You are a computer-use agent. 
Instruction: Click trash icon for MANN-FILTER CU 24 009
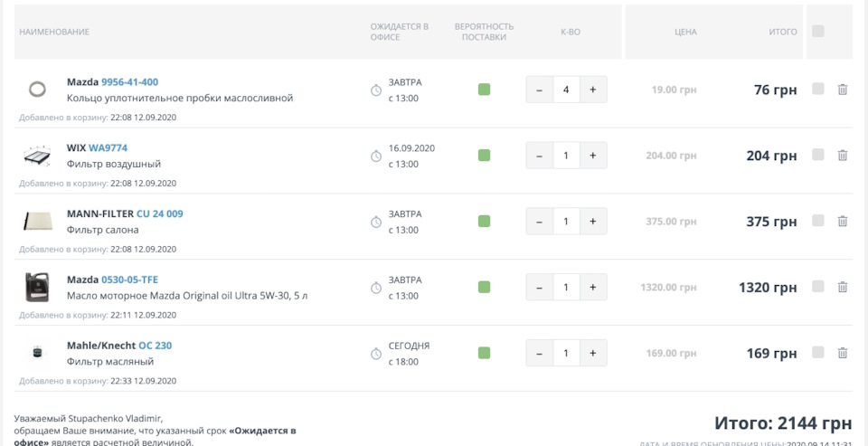click(x=842, y=221)
